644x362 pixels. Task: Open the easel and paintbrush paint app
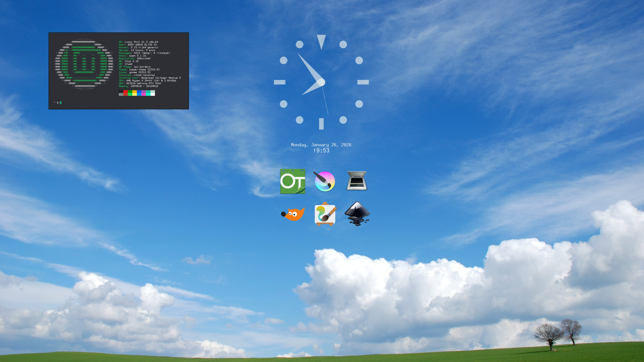pos(325,214)
